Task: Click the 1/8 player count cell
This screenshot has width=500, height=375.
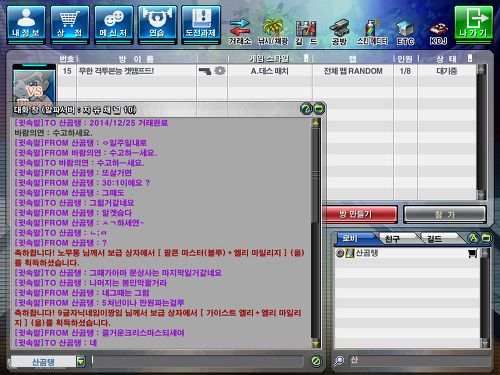Action: pos(405,71)
